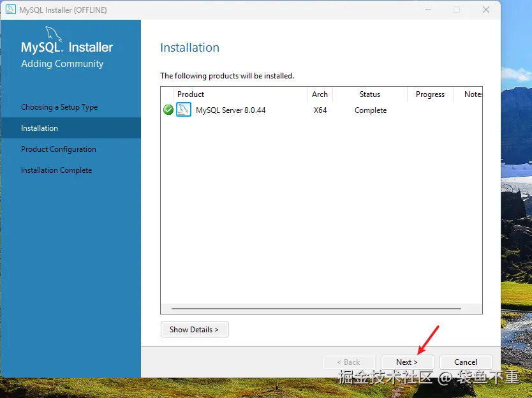
Task: Click the disabled Back button
Action: (349, 362)
